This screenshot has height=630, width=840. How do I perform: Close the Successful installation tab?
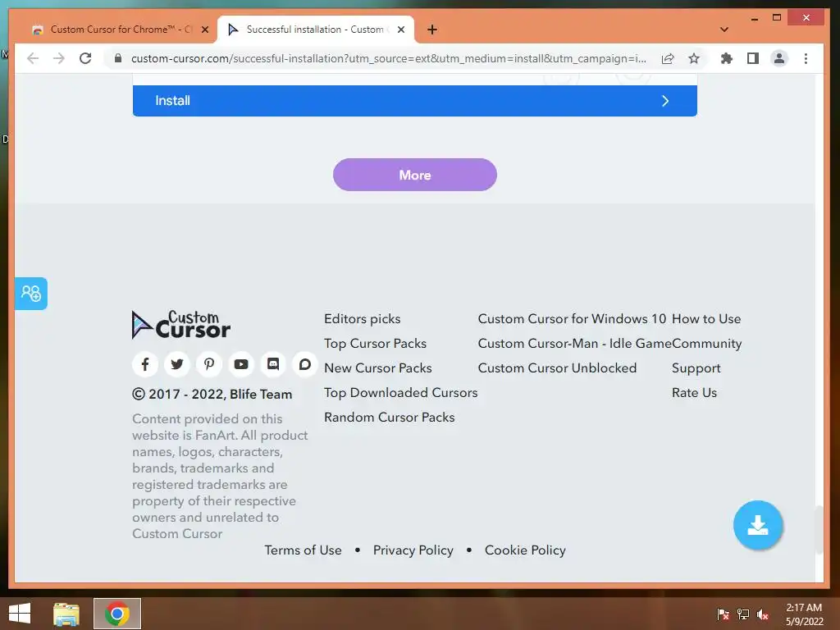tap(400, 30)
